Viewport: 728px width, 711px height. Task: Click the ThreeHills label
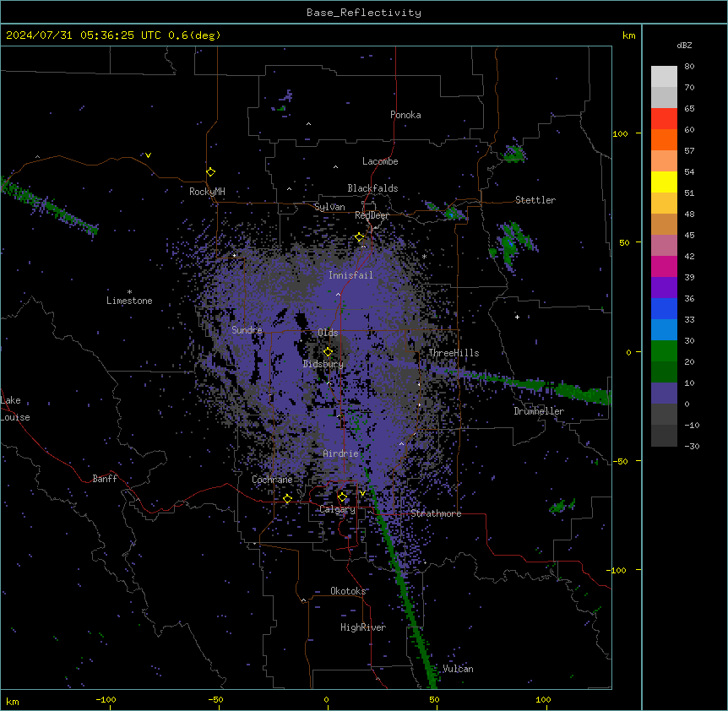click(454, 353)
